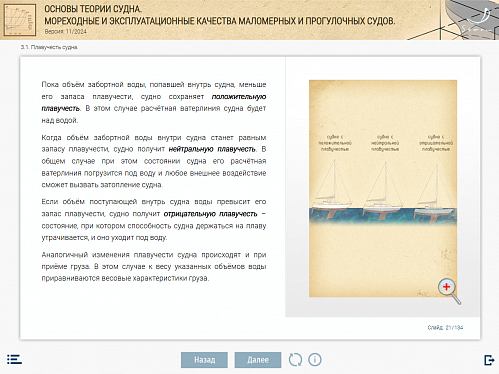Screen dimensions: 499x374
Task: Open the table of contents list icon
Action: pos(14,359)
